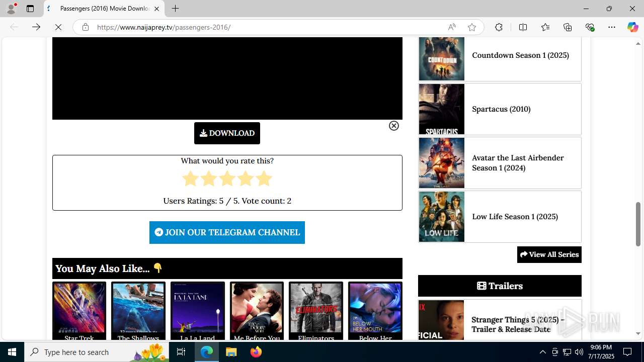The height and width of the screenshot is (362, 644).
Task: Click View All Series button
Action: tap(549, 254)
